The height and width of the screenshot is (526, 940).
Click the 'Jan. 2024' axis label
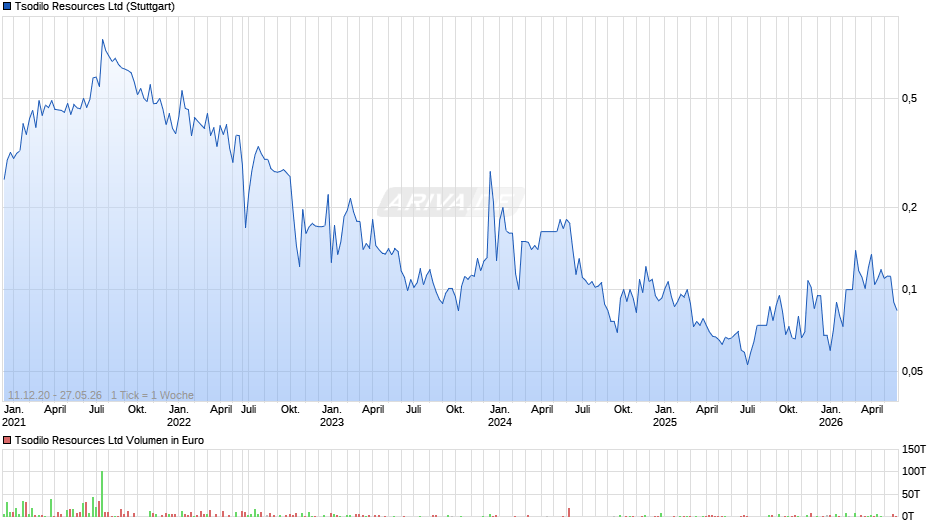pyautogui.click(x=499, y=416)
